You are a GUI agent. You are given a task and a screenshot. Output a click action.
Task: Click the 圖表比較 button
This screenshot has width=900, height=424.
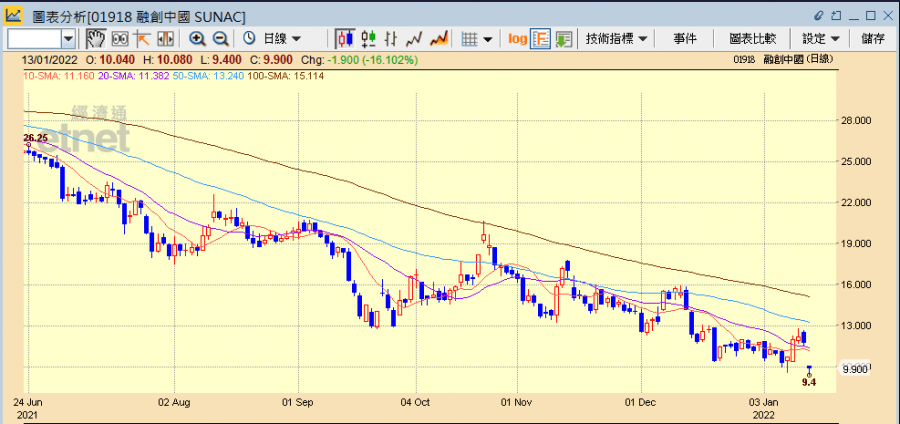point(752,38)
